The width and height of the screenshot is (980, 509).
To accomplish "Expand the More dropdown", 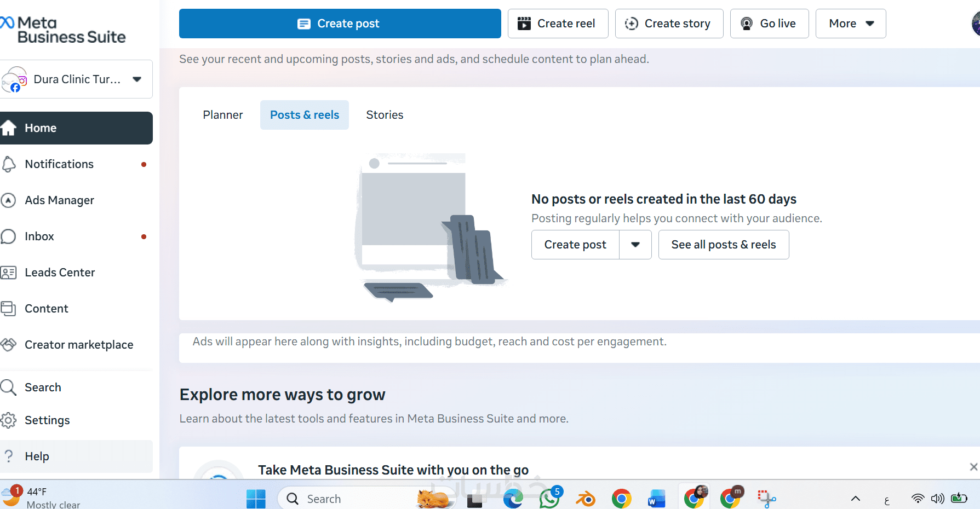I will [x=851, y=24].
